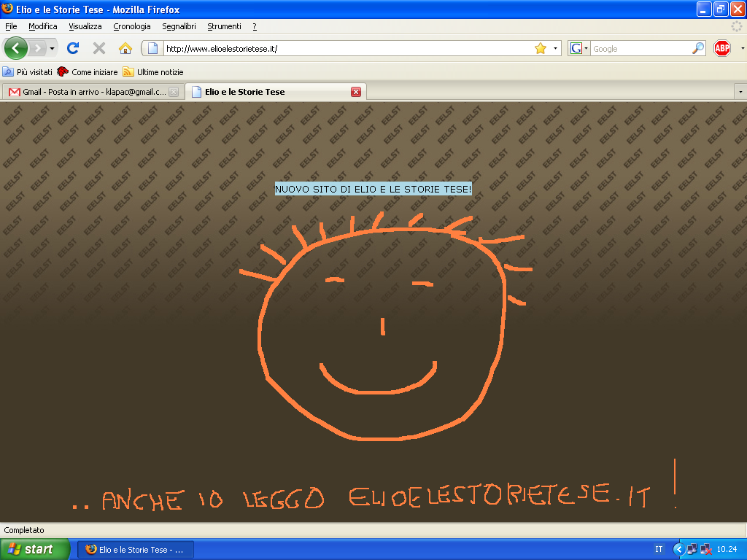Open the Come iniziare bookmark

tap(88, 72)
